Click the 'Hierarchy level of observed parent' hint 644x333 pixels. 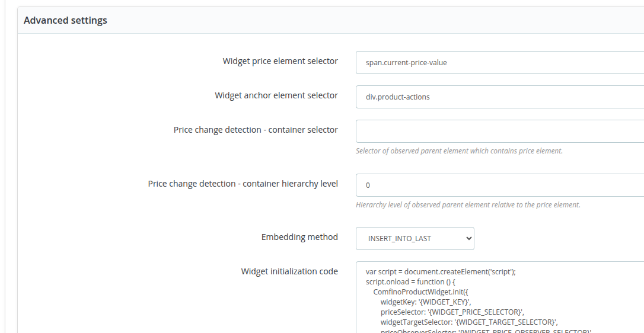point(468,204)
